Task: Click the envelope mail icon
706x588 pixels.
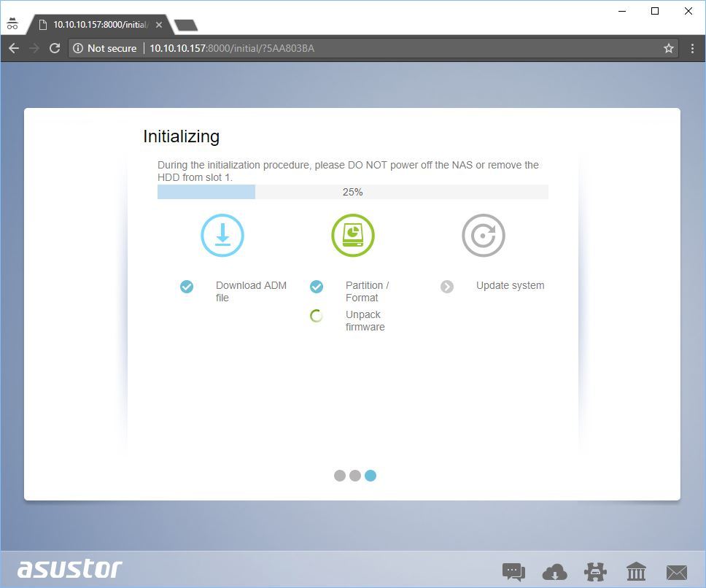Action: (x=677, y=572)
